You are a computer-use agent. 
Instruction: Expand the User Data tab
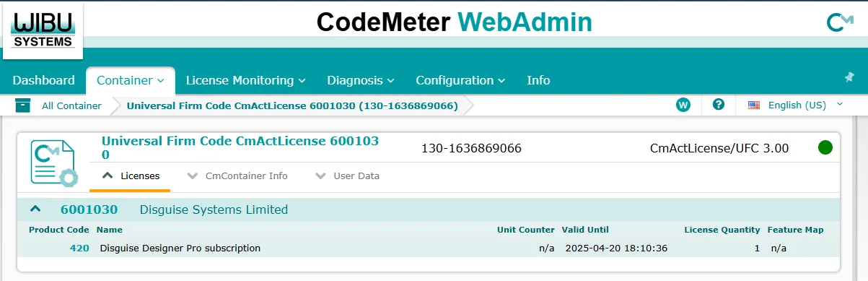click(x=347, y=176)
